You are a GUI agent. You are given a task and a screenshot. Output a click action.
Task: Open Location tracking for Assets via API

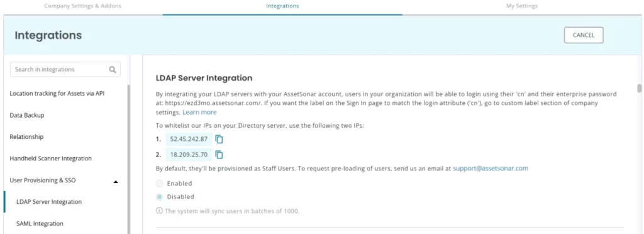(x=57, y=94)
